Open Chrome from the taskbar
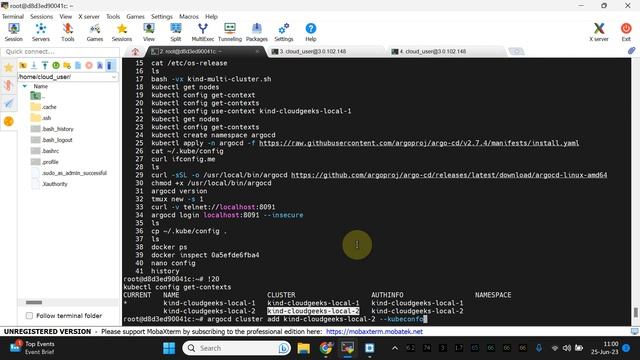Viewport: 640px width, 360px height. coord(326,348)
